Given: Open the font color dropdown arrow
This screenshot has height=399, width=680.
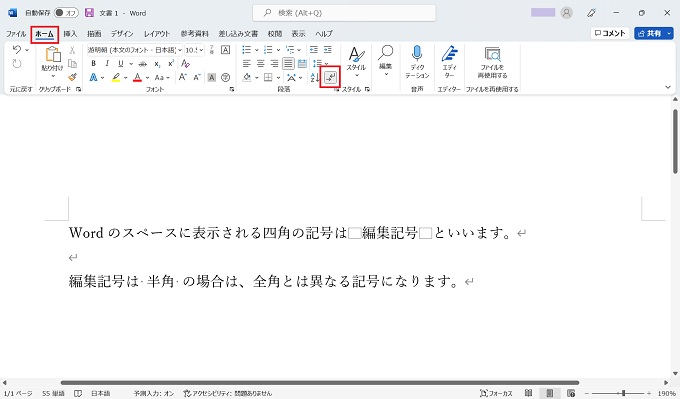Looking at the screenshot, I should coord(147,78).
